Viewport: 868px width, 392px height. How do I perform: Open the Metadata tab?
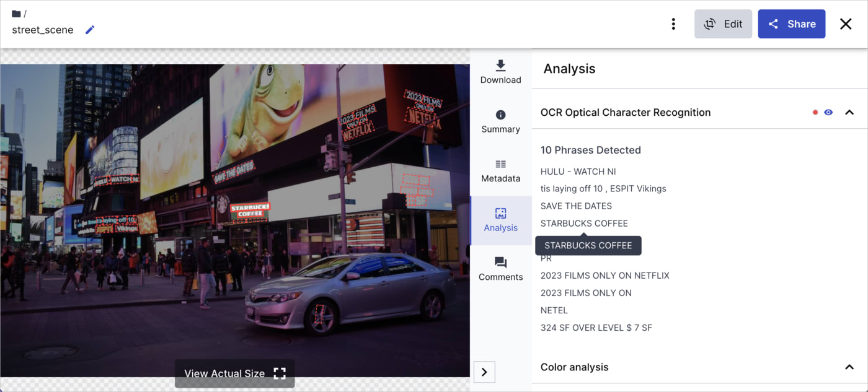[x=500, y=172]
